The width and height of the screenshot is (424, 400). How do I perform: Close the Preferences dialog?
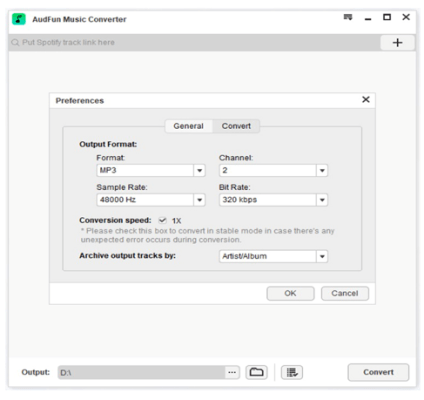tap(366, 99)
